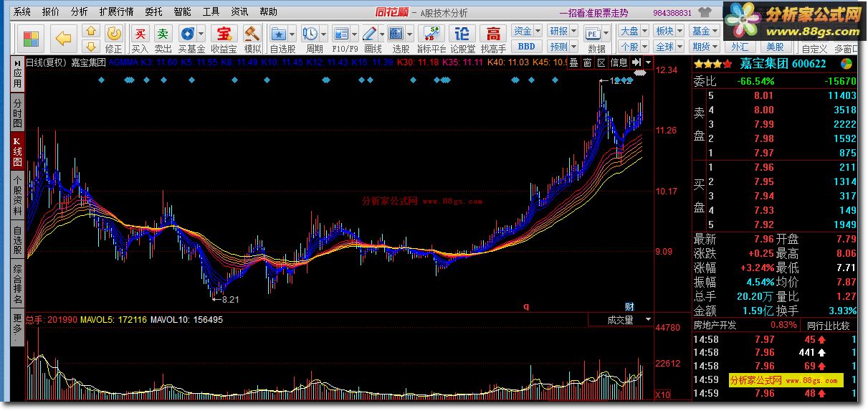Toggle 叠 overlay mode
The image size is (868, 411).
573,63
